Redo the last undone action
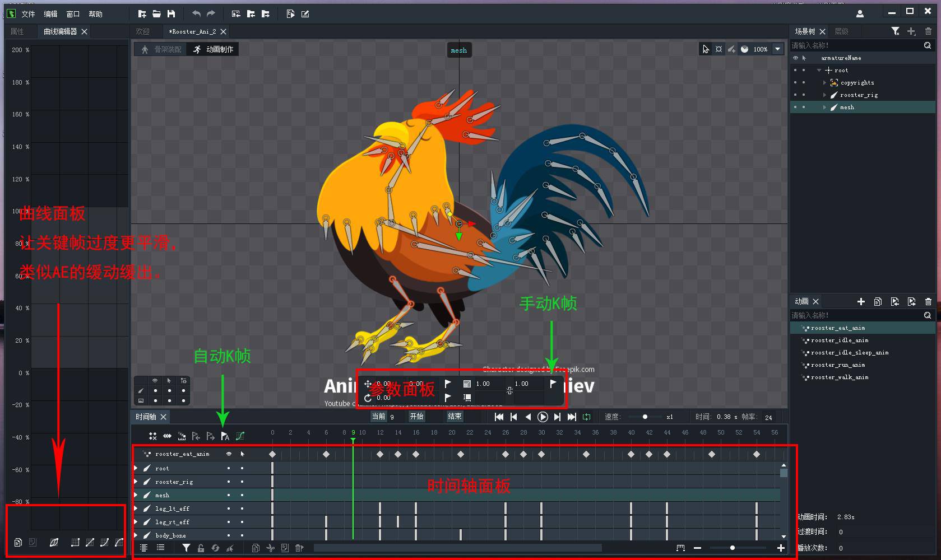This screenshot has width=941, height=560. (211, 14)
